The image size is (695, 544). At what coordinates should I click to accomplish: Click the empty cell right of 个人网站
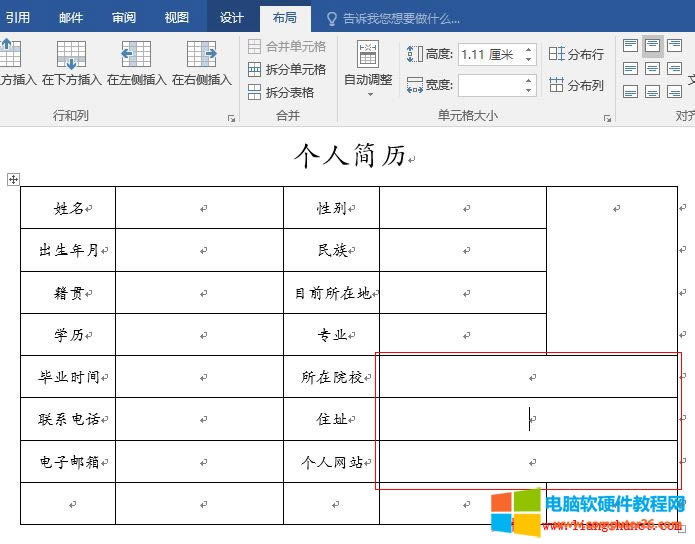tap(528, 462)
